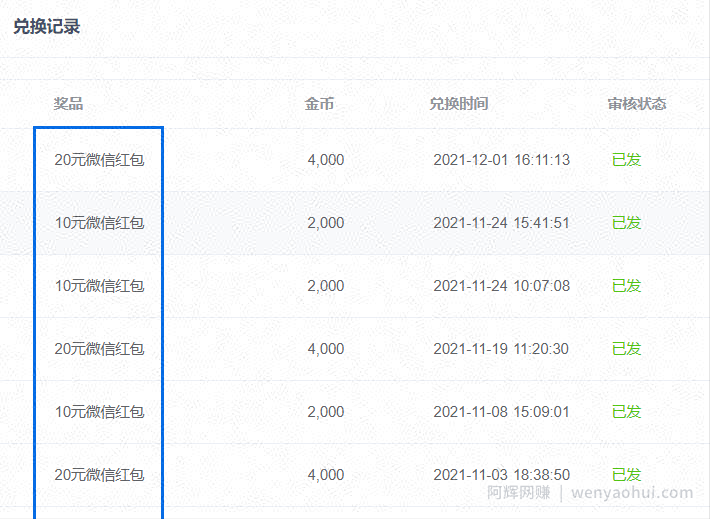Select the 奖品 column header

click(68, 104)
